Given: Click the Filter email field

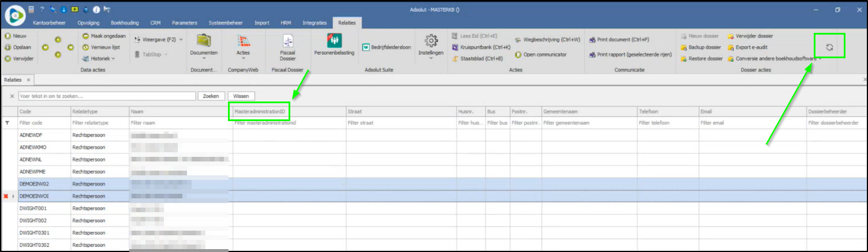Looking at the screenshot, I should [x=752, y=123].
